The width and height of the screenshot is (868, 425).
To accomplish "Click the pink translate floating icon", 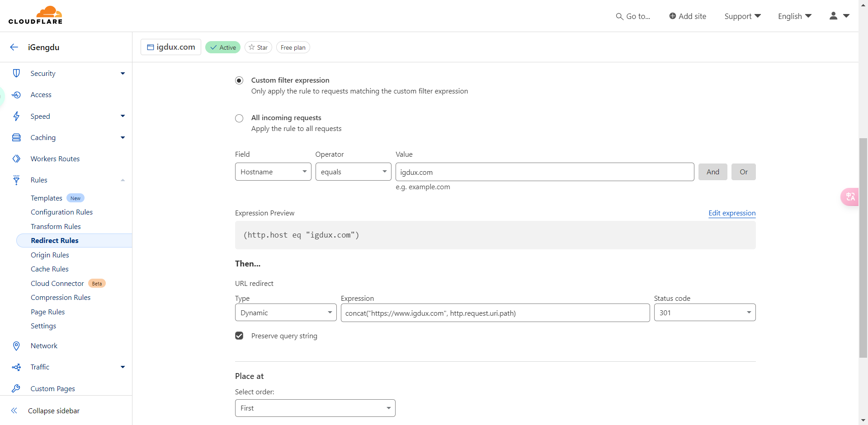I will click(x=850, y=197).
